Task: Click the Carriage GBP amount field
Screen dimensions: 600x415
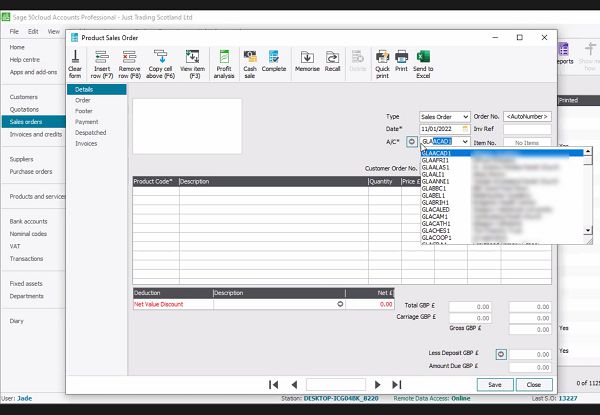Action: (470, 318)
